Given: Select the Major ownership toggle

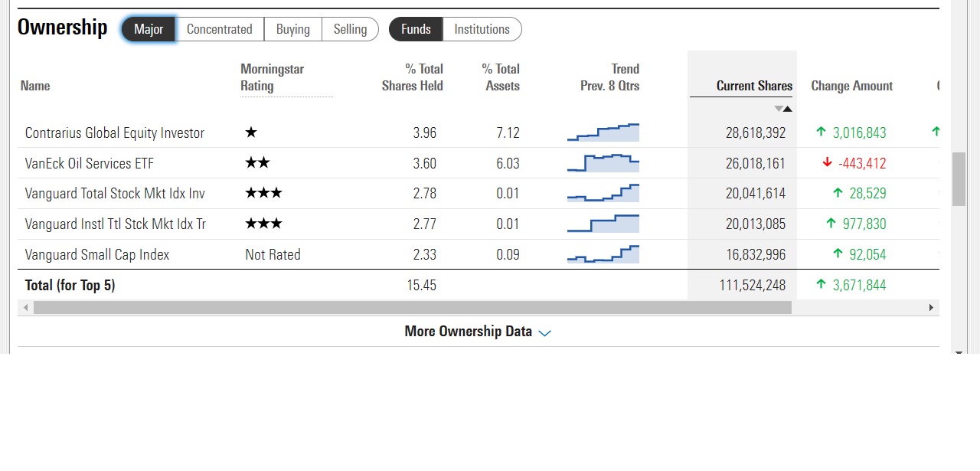Looking at the screenshot, I should (149, 29).
